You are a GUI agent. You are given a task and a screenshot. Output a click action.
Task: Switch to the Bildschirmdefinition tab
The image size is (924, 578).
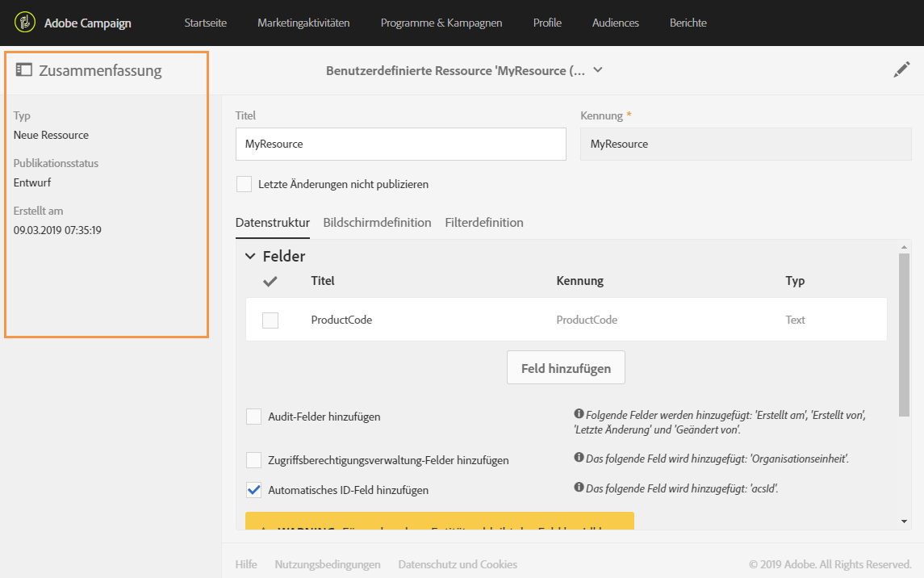pos(377,222)
